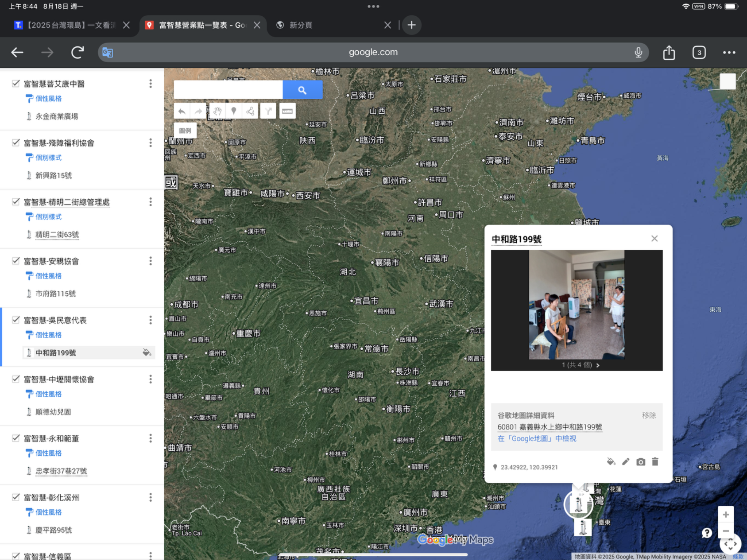
Task: Uncheck the 富智慧-安親協會 layer checkbox
Action: [16, 261]
